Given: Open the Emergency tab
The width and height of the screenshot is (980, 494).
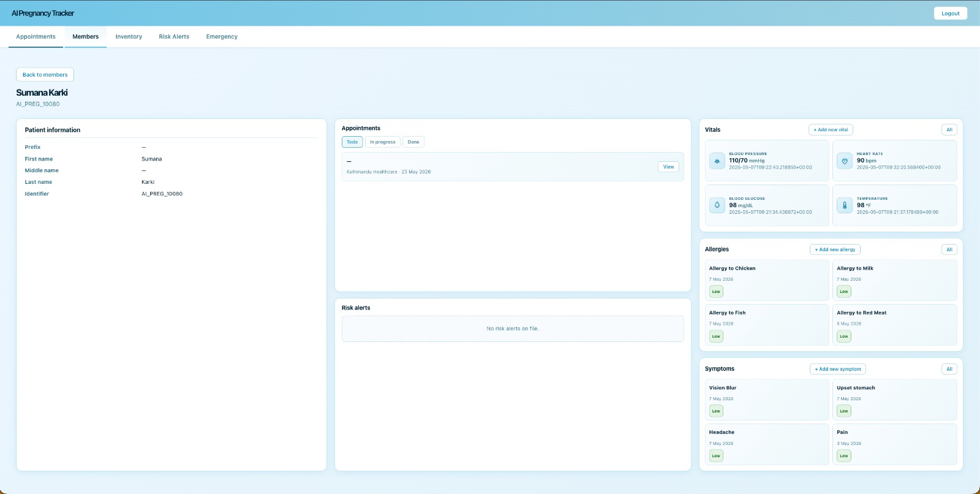Looking at the screenshot, I should [x=222, y=37].
